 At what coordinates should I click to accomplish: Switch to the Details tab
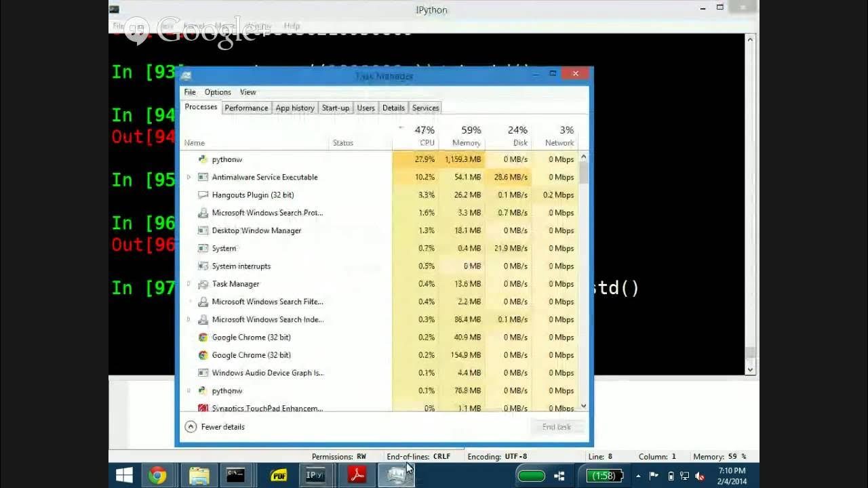pyautogui.click(x=393, y=108)
